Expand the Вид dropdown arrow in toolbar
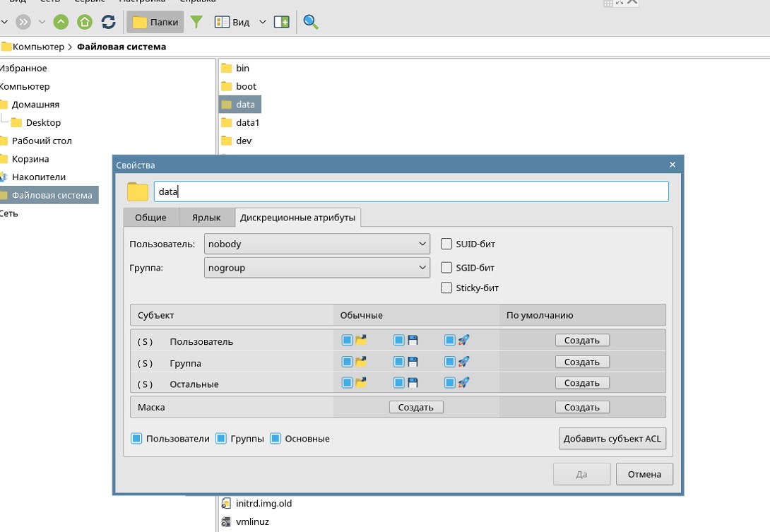Screen dimensions: 770x532 tap(263, 22)
